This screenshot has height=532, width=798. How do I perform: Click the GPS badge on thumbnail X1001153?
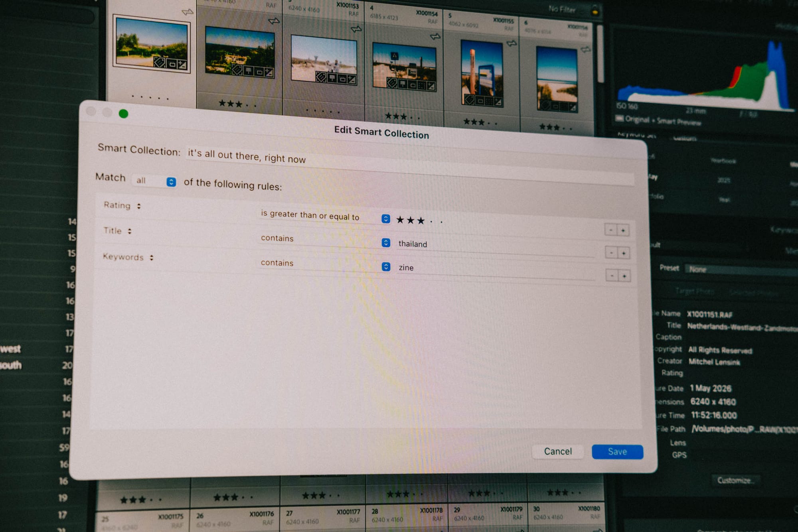point(332,78)
